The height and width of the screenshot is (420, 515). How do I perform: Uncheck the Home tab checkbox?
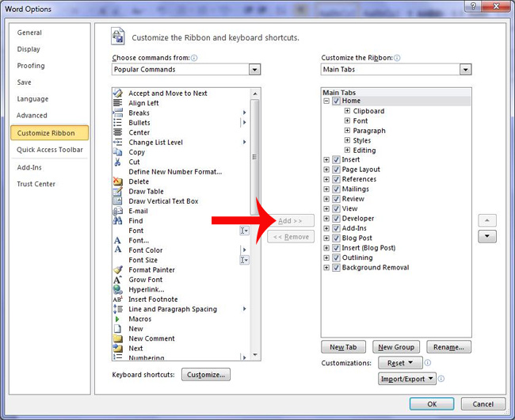click(336, 101)
